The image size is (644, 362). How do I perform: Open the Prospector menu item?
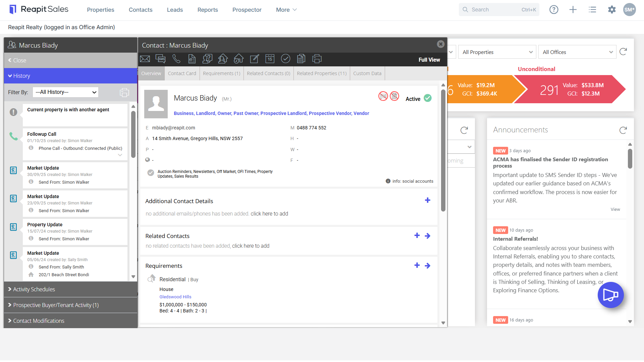(247, 10)
